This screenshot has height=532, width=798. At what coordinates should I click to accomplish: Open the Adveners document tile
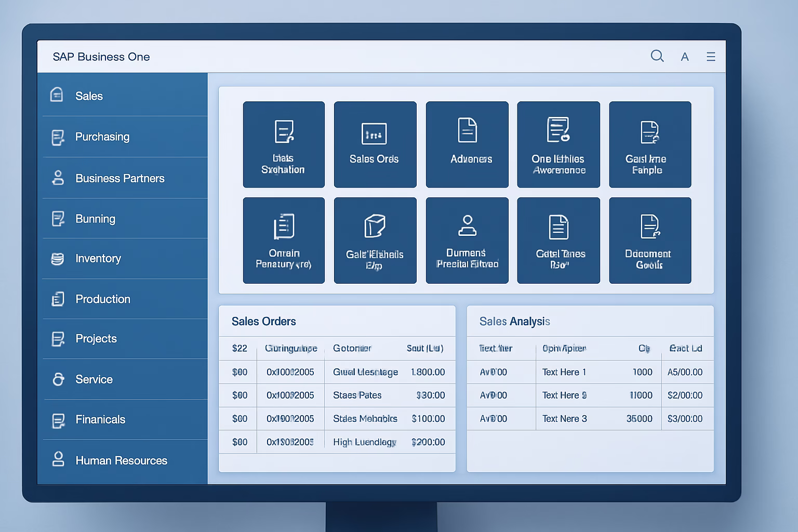tap(467, 144)
